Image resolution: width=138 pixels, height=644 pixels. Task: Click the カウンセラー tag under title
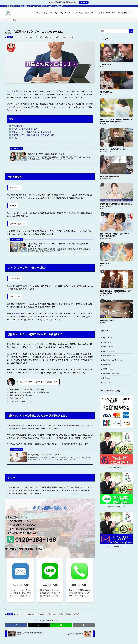pyautogui.click(x=30, y=37)
